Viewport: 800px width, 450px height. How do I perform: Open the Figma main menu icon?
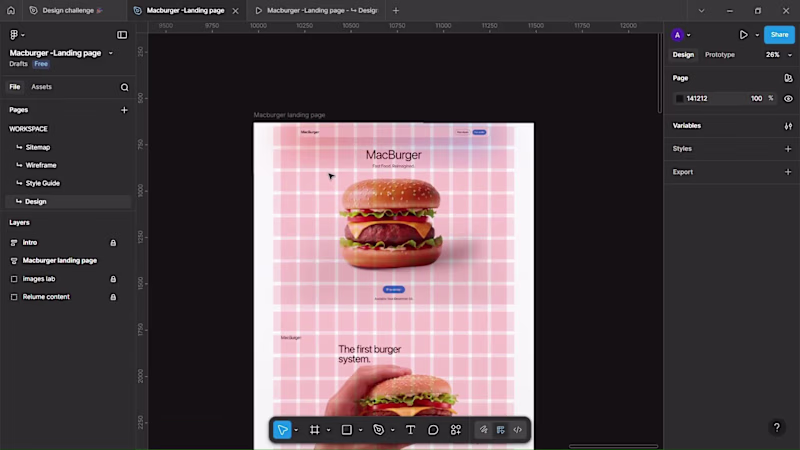point(14,35)
